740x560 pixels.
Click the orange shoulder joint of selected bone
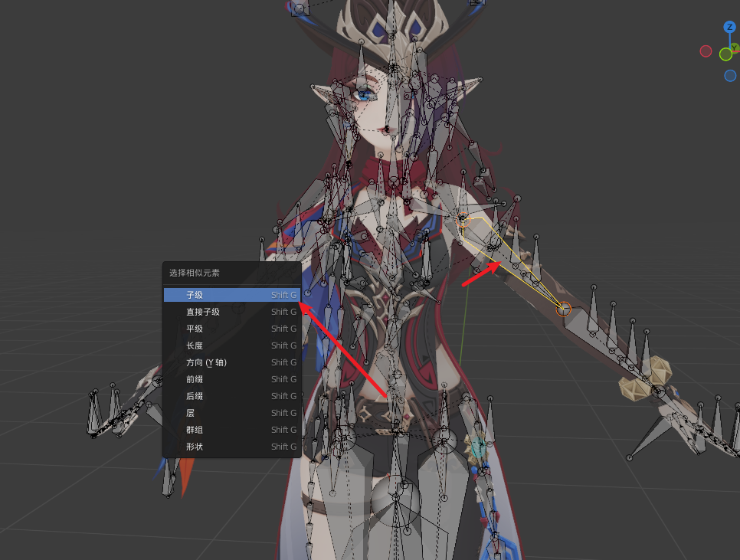pyautogui.click(x=463, y=220)
